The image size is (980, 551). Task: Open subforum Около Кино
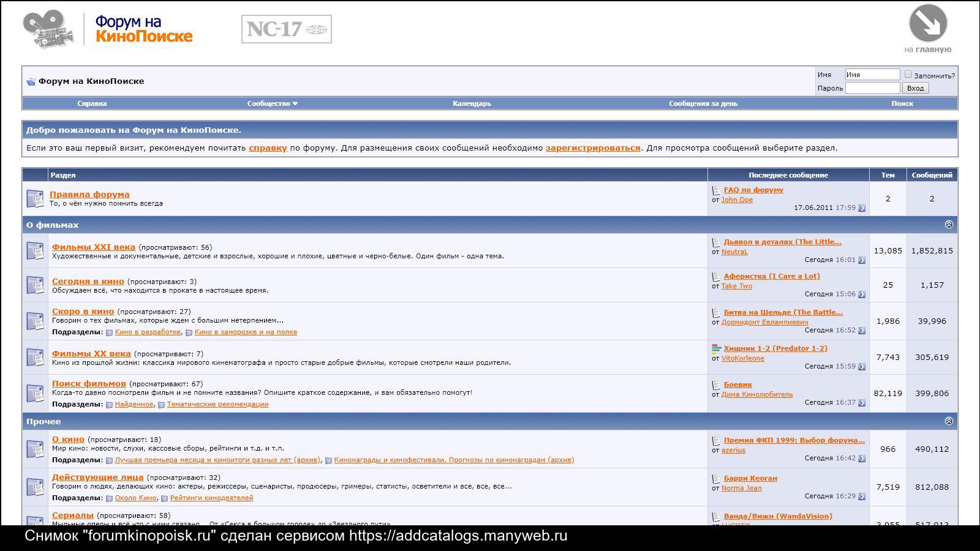(x=135, y=498)
